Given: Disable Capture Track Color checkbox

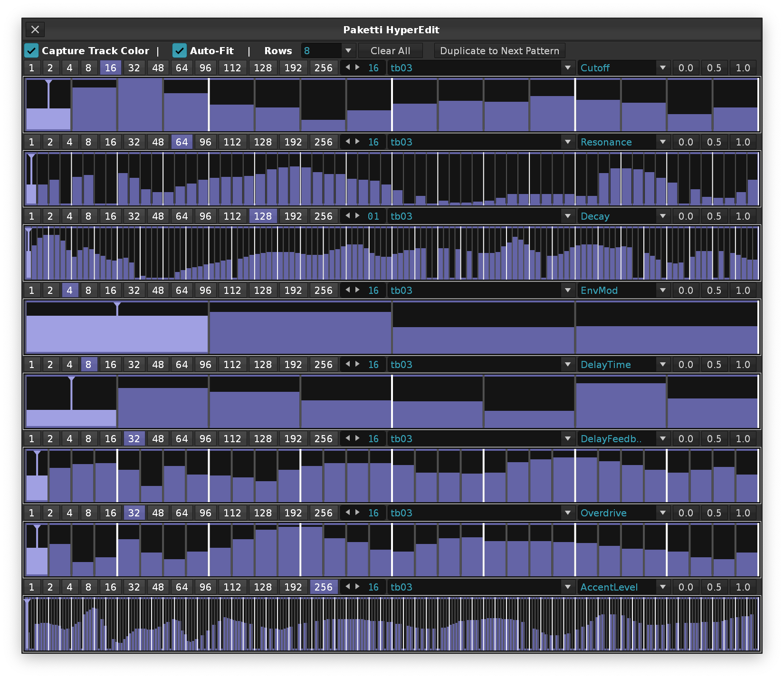Looking at the screenshot, I should tap(31, 50).
